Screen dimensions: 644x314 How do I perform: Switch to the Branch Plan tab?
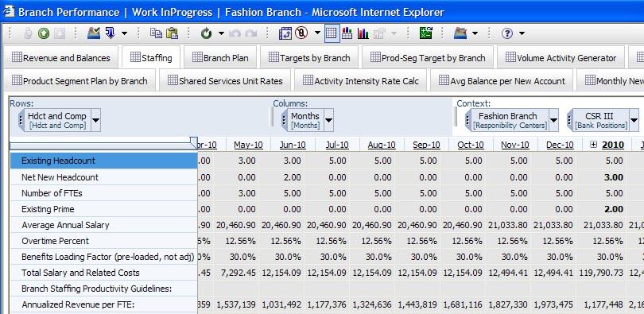(x=220, y=58)
